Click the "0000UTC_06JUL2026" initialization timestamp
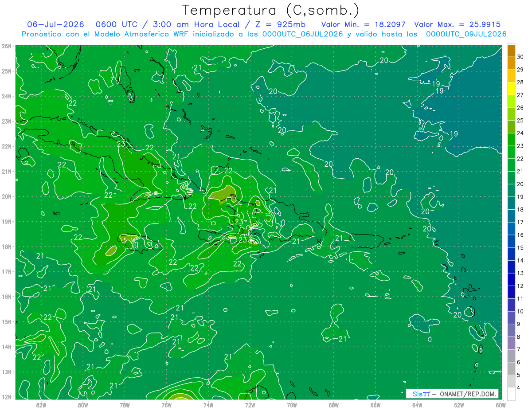The image size is (532, 411). (x=302, y=34)
